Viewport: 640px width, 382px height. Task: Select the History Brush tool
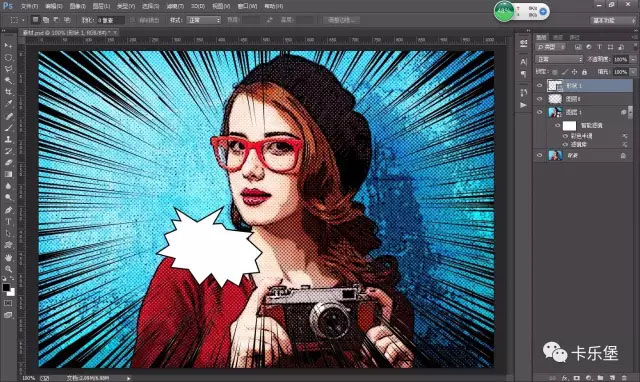point(8,151)
